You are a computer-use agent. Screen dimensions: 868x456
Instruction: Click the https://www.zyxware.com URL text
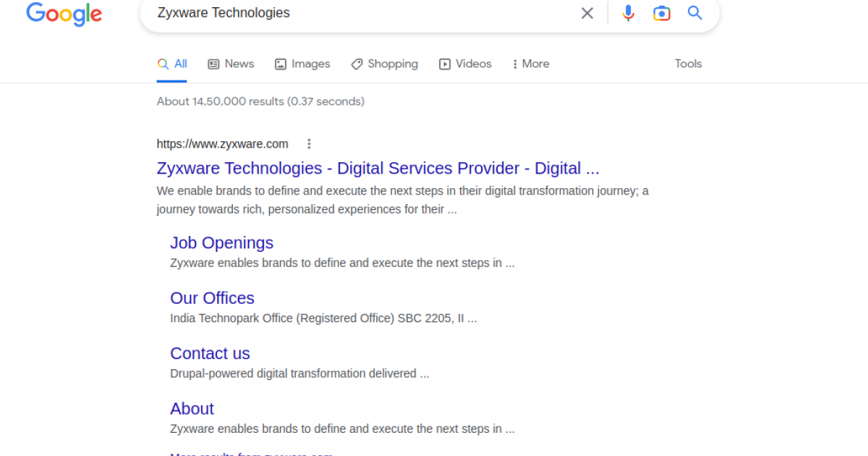(222, 144)
